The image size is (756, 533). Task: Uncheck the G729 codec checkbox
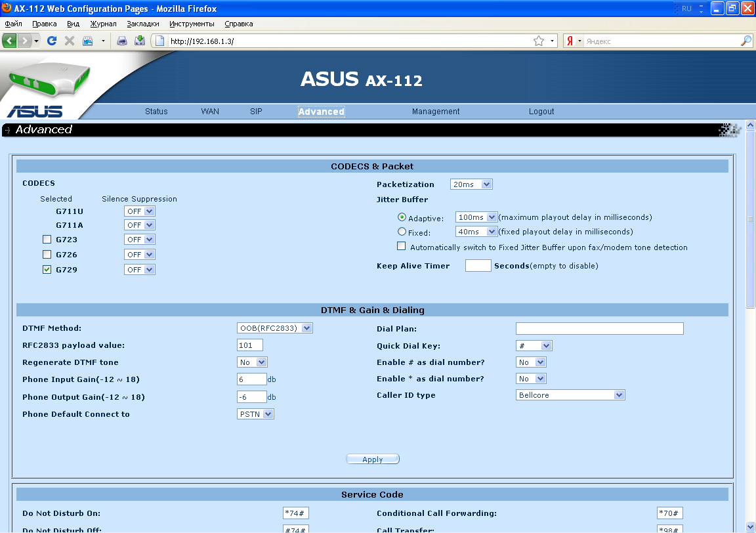point(47,270)
